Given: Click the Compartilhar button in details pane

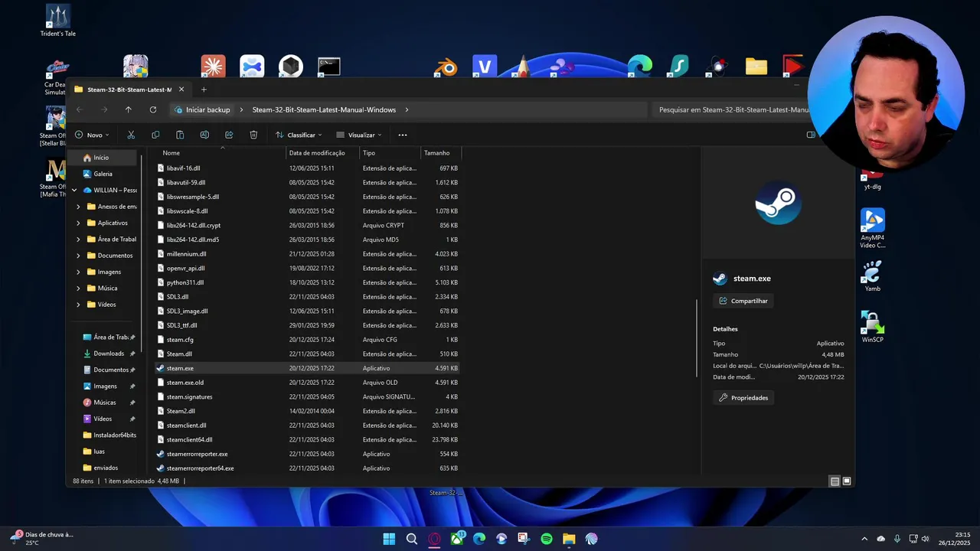Looking at the screenshot, I should coord(743,301).
